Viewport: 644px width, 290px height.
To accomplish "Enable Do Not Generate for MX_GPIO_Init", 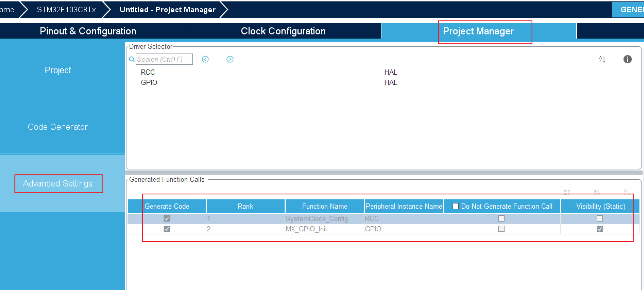I will pyautogui.click(x=501, y=229).
